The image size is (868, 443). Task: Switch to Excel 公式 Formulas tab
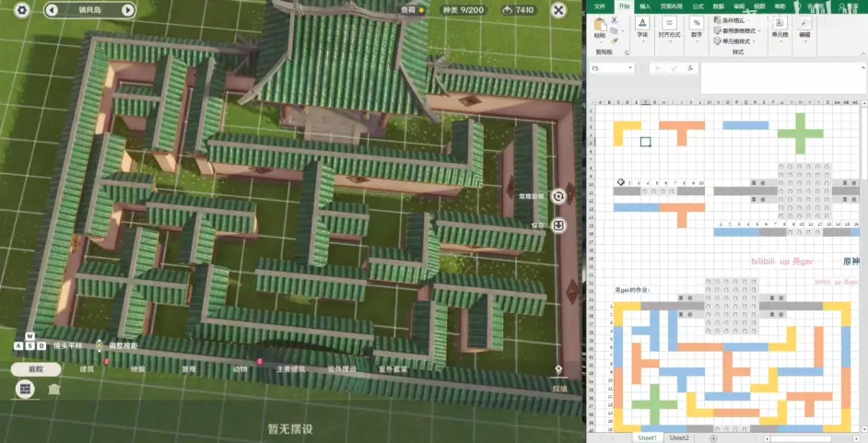pos(698,6)
